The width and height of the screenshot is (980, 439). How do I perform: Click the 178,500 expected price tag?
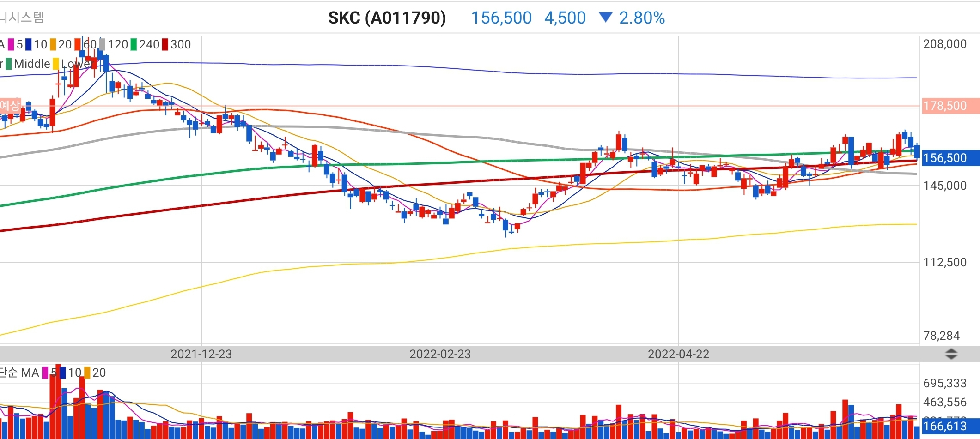pyautogui.click(x=950, y=106)
